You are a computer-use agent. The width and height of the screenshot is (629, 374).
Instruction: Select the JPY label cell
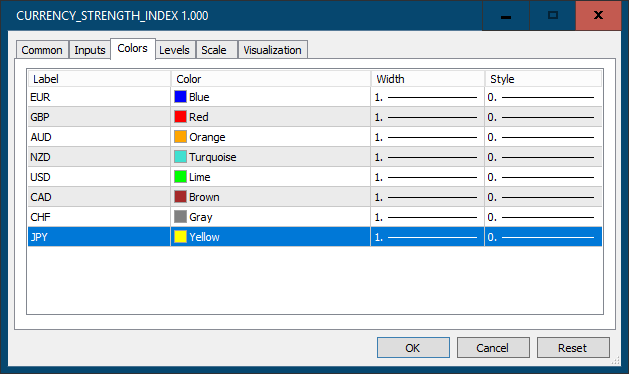click(99, 237)
